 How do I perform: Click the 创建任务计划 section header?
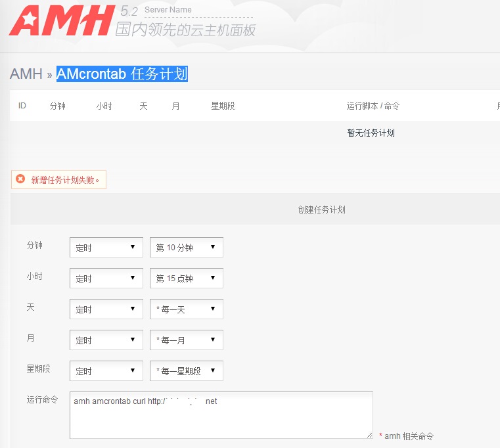click(321, 210)
